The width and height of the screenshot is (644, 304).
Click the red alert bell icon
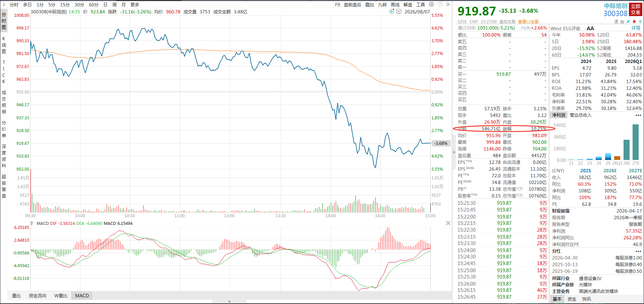tap(634, 21)
